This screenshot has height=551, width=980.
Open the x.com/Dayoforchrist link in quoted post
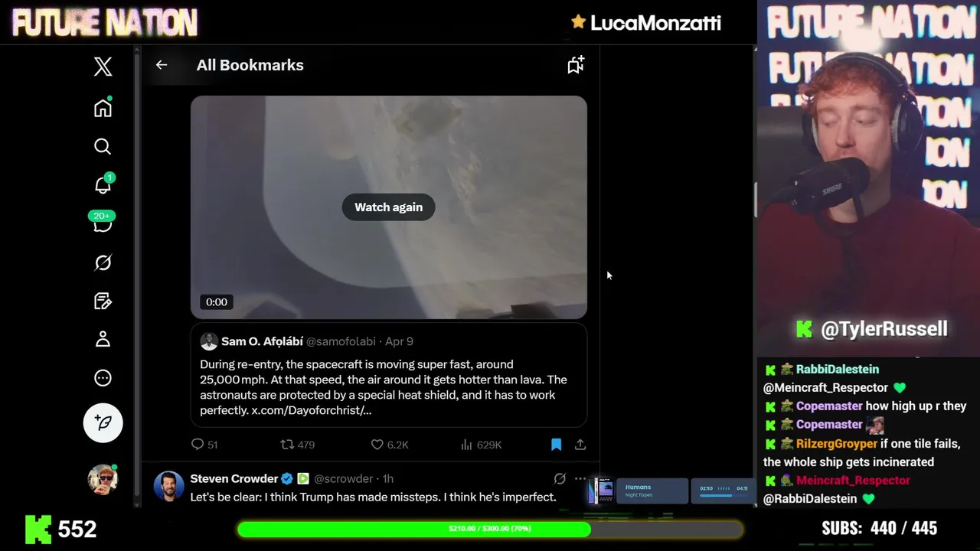[312, 410]
